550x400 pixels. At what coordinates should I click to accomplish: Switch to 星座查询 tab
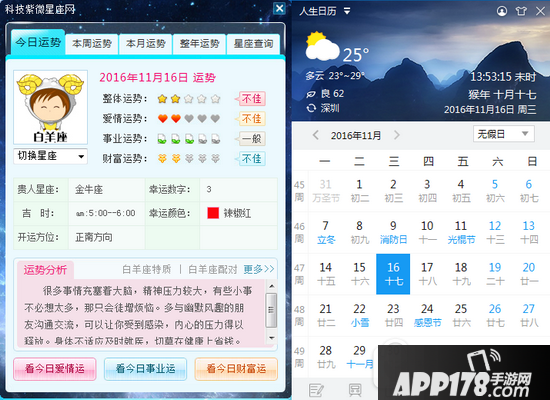[x=253, y=44]
